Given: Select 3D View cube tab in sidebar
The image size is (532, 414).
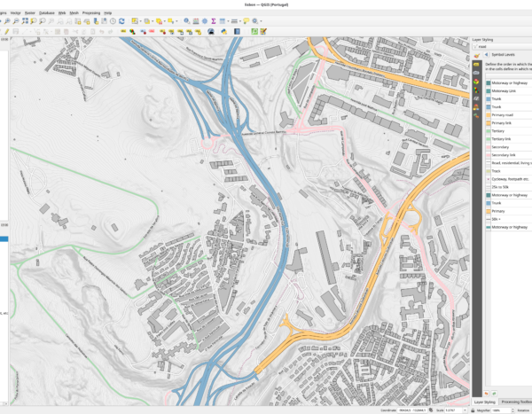Looking at the screenshot, I should point(476,82).
